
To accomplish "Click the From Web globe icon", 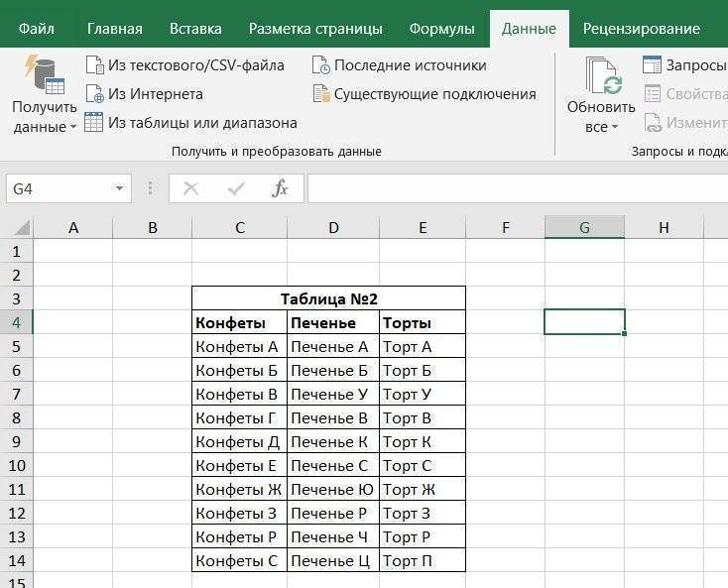I will [x=94, y=94].
